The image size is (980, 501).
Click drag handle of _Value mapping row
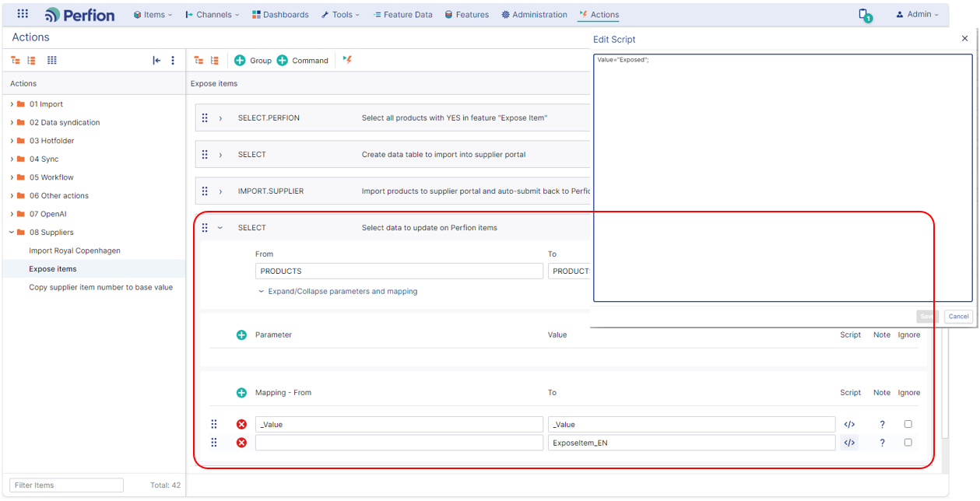click(214, 424)
